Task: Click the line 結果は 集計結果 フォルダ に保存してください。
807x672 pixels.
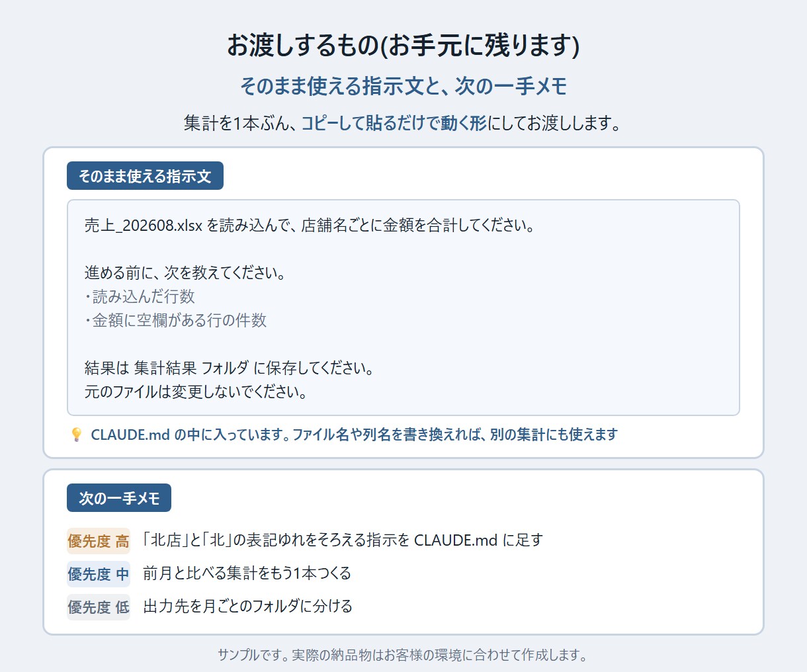Action: click(x=230, y=368)
